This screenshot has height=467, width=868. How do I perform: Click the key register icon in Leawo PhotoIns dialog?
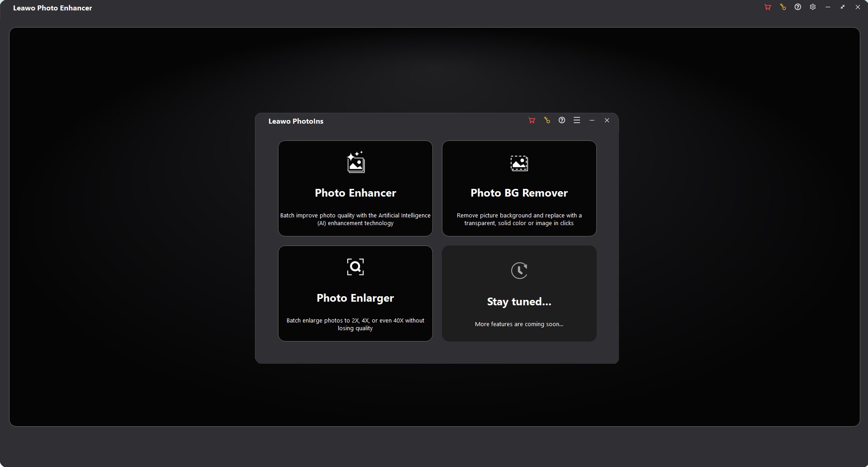point(547,120)
